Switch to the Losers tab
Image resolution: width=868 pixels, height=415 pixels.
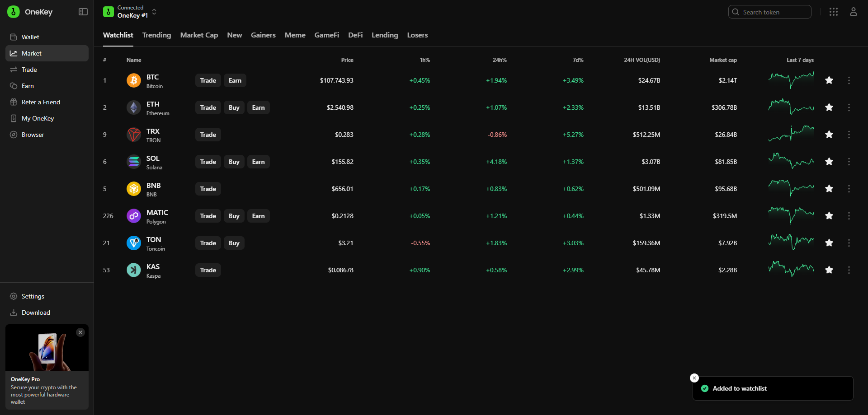point(417,35)
